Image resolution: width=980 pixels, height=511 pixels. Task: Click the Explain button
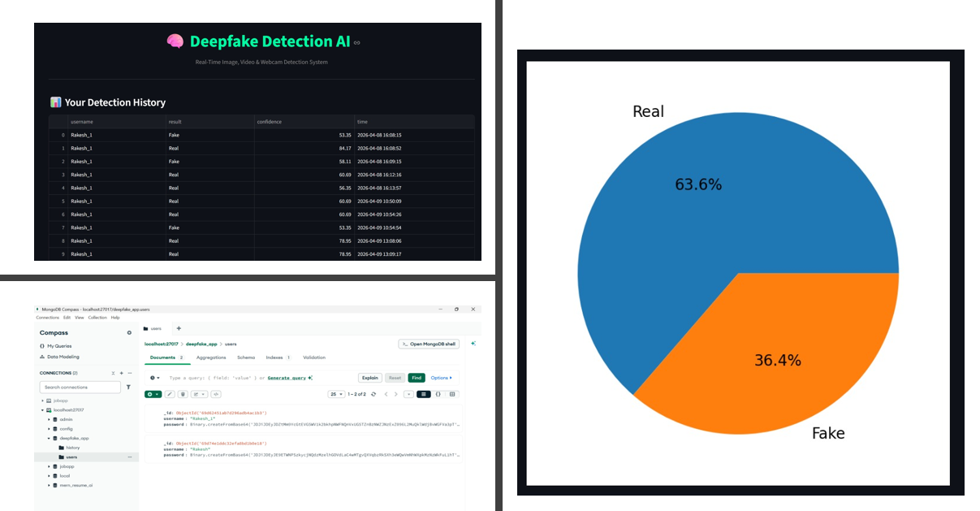point(370,378)
